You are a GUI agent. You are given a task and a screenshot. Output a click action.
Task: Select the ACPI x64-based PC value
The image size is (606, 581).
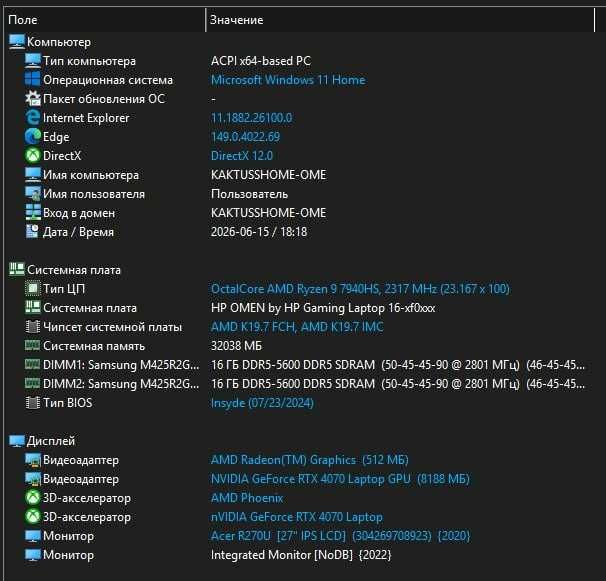point(261,61)
